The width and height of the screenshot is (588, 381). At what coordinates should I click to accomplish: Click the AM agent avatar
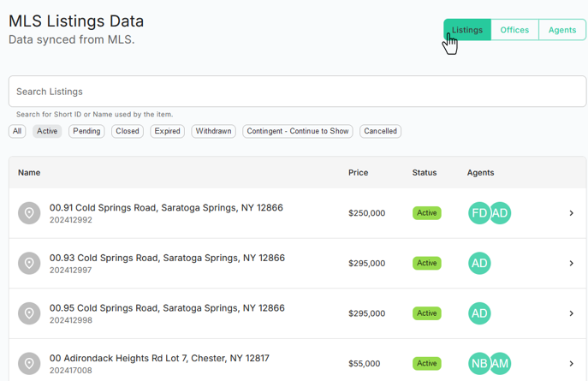pyautogui.click(x=500, y=364)
